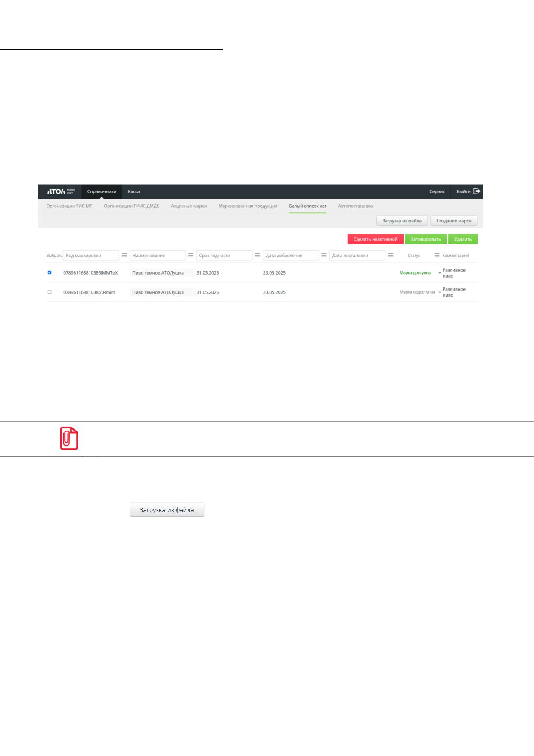This screenshot has width=534, height=756.
Task: Switch to Автопостановка tab
Action: click(355, 206)
